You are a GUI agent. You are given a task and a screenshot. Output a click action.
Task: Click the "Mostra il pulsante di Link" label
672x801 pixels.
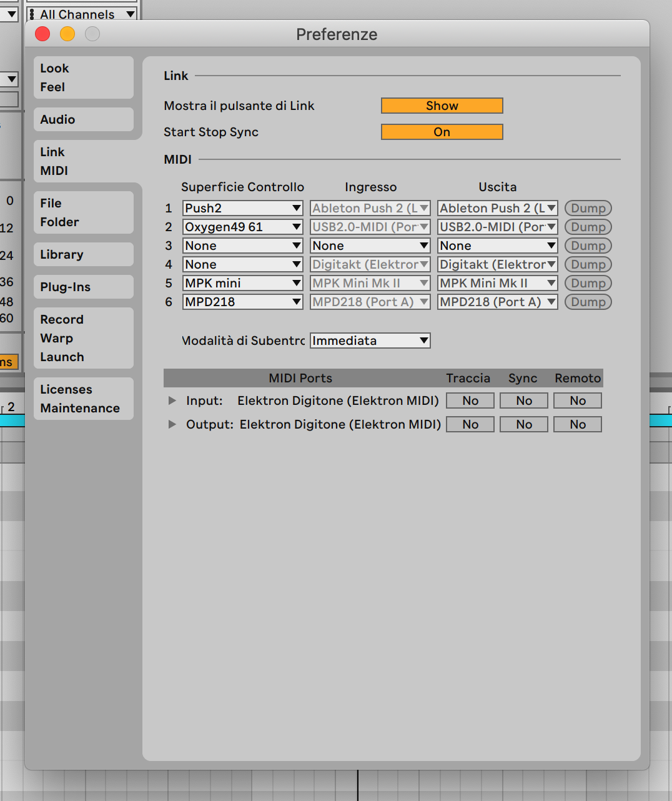(239, 106)
